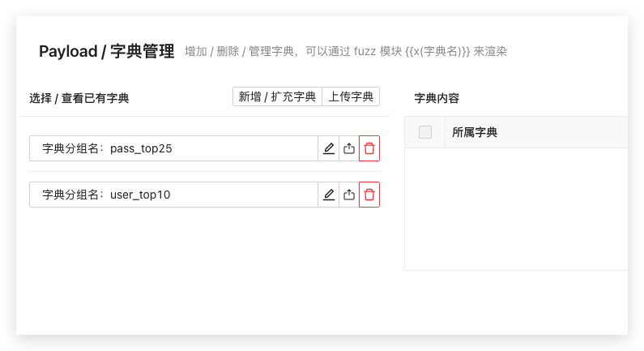The width and height of the screenshot is (644, 351).
Task: Select the 字典分组名: user_top10 entry
Action: point(173,195)
